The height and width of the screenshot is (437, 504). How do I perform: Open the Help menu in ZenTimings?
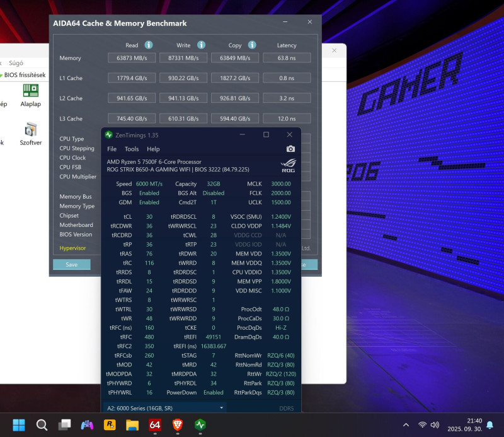[x=153, y=149]
